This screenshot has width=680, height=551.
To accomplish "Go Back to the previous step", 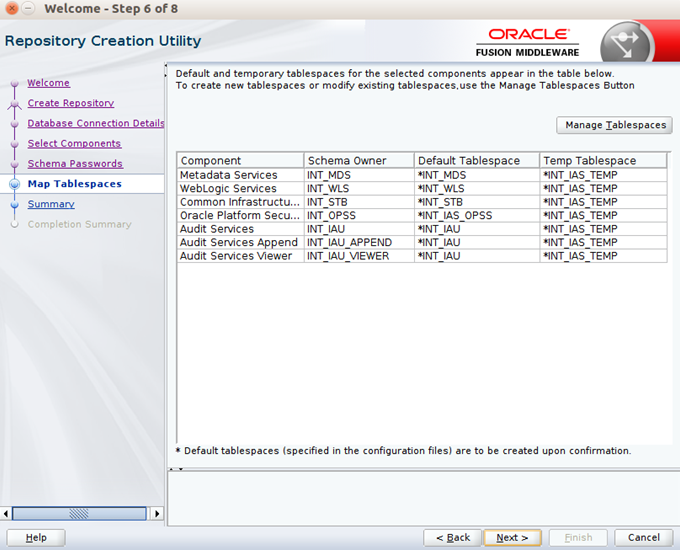I will click(452, 538).
